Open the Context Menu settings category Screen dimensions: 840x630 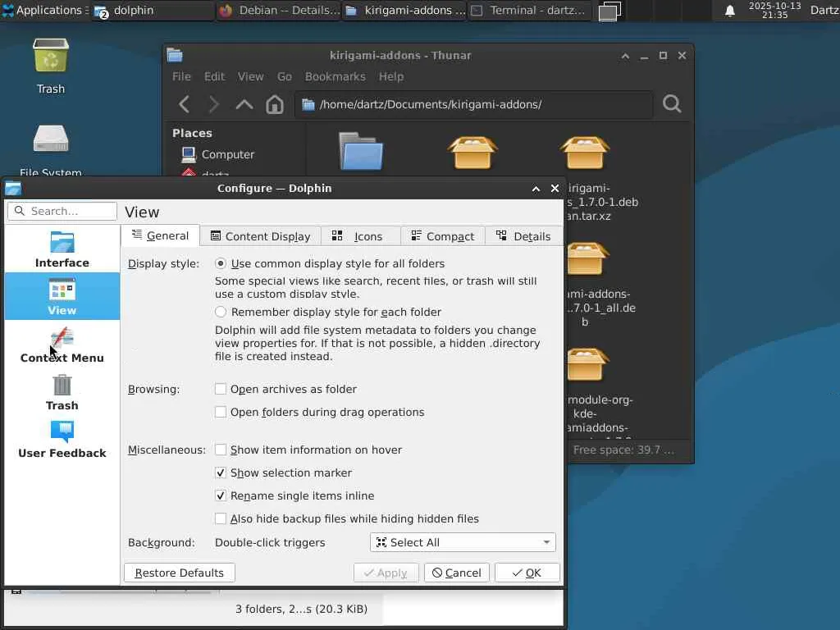pos(62,344)
